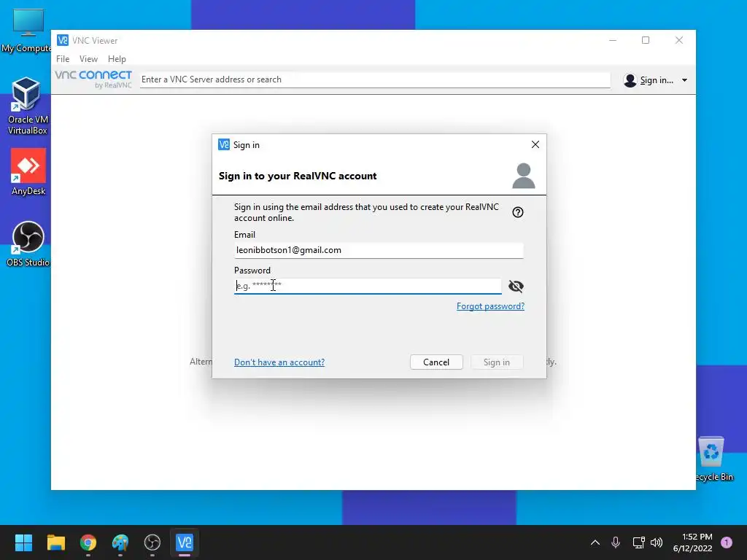The height and width of the screenshot is (560, 747).
Task: Open the File menu
Action: coord(63,59)
